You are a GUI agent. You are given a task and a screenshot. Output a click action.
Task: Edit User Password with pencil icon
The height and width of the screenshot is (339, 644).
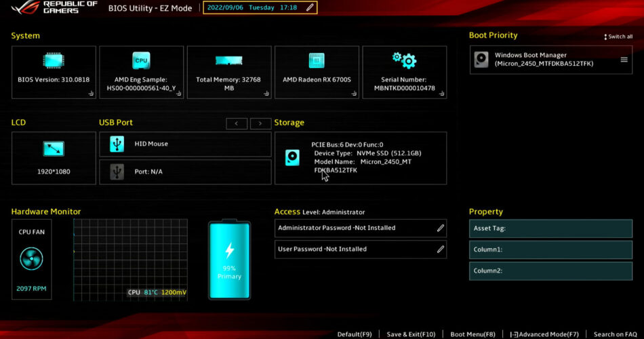(440, 250)
